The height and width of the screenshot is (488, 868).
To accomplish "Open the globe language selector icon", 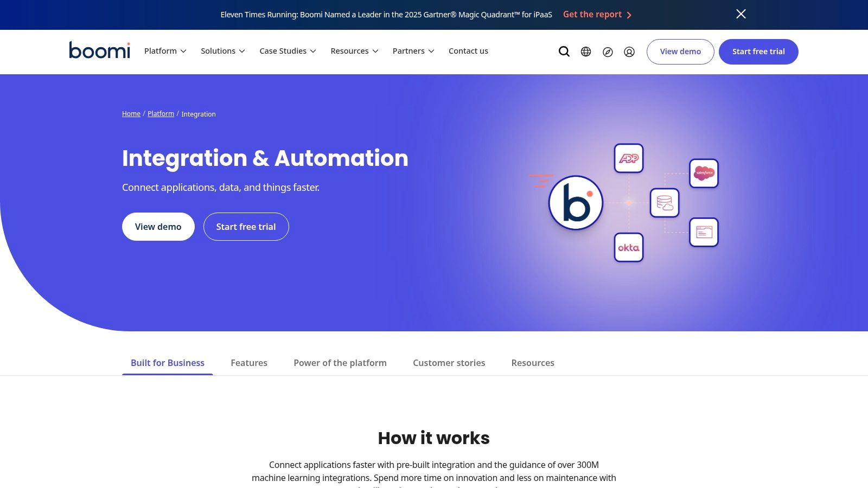I will pyautogui.click(x=586, y=52).
